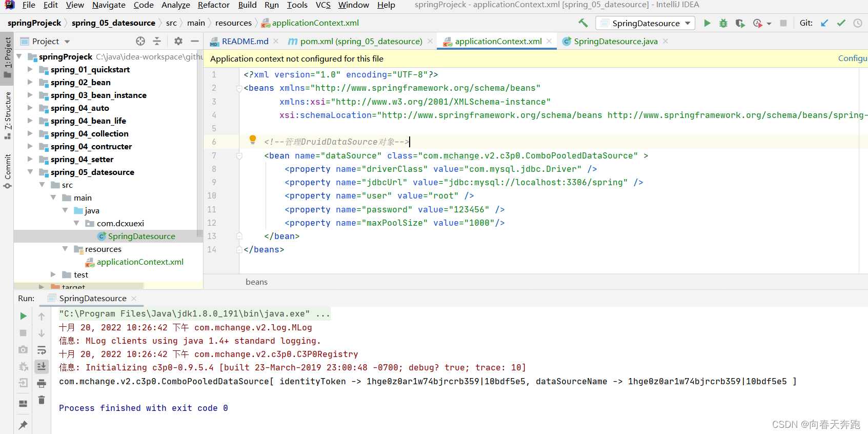The height and width of the screenshot is (434, 868).
Task: Click the camera dump threads icon
Action: (23, 349)
